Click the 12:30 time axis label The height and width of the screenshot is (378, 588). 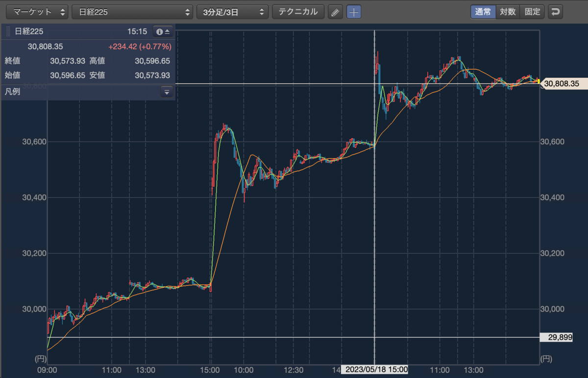pos(294,370)
